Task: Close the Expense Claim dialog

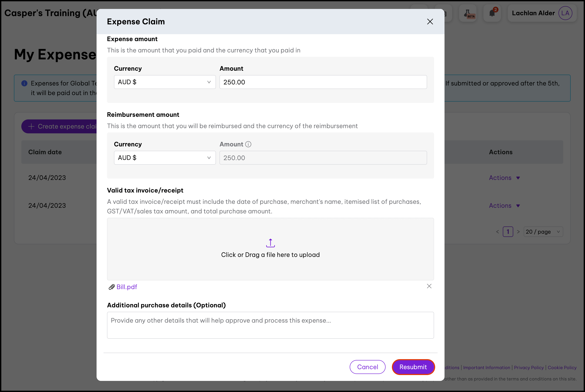Action: (x=430, y=22)
